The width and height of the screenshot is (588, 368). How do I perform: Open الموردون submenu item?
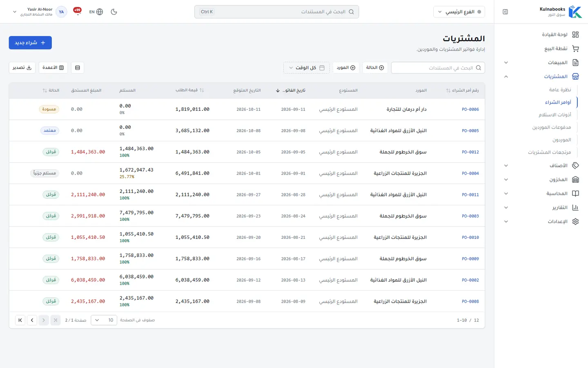[561, 140]
